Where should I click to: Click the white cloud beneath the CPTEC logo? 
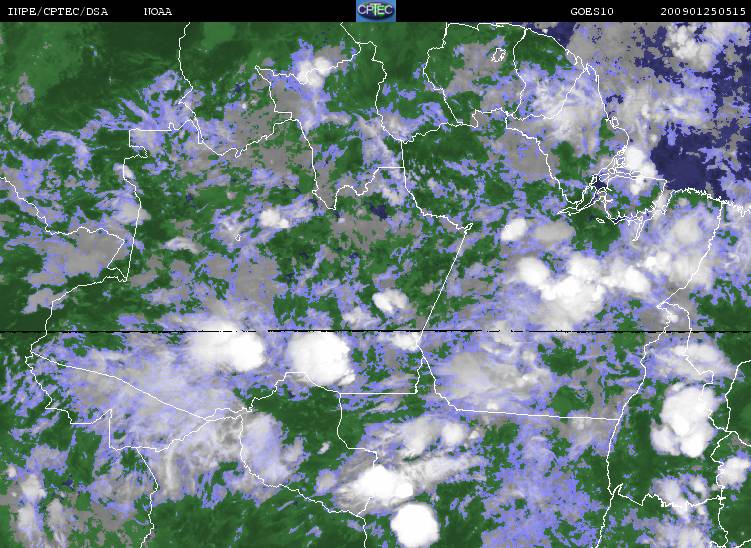click(314, 71)
